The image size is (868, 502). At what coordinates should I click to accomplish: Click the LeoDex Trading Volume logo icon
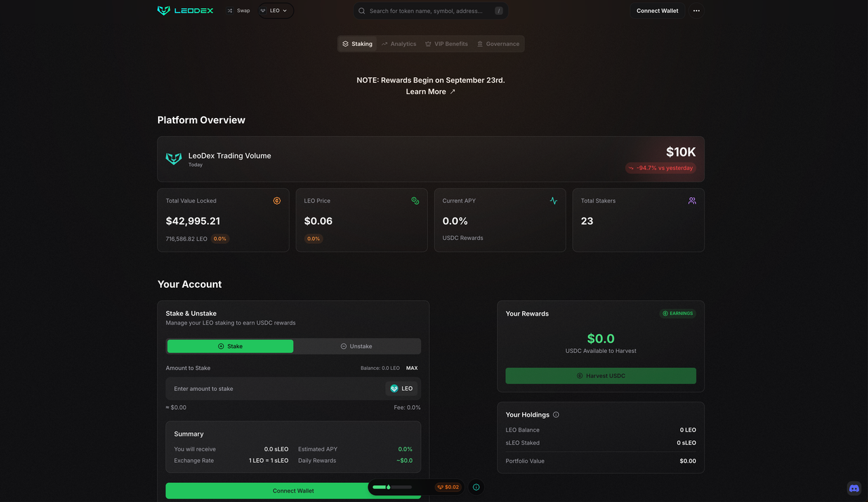(174, 159)
